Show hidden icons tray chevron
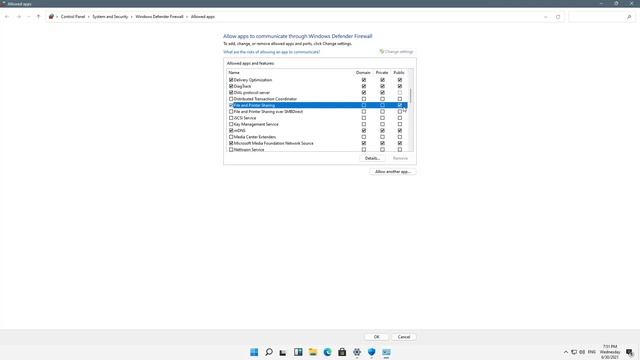This screenshot has width=640, height=360. 566,352
